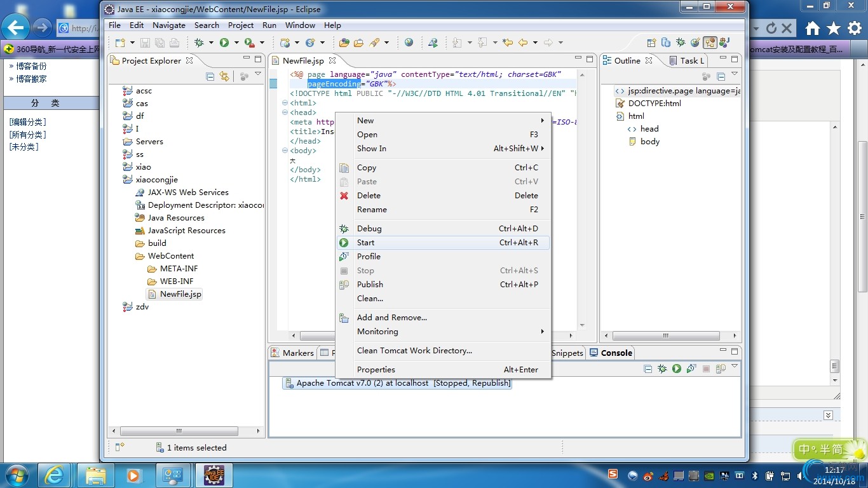
Task: Select the Debug perspective bug icon
Action: (x=681, y=43)
